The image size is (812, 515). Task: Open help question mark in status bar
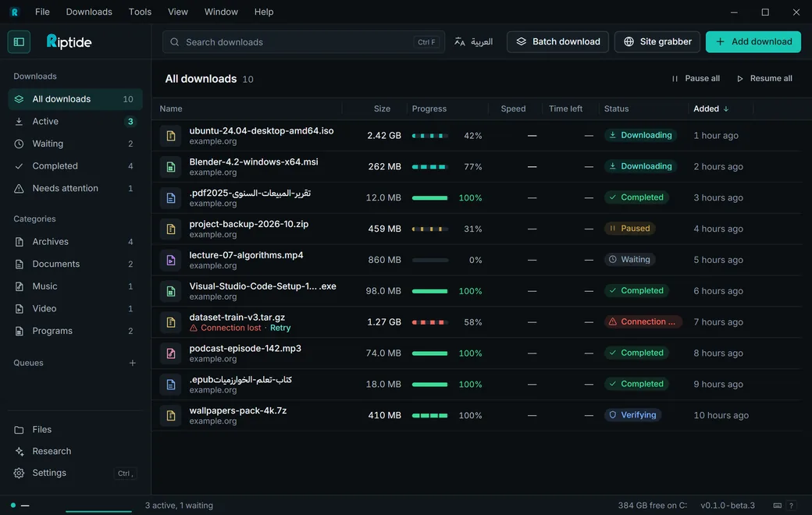tap(791, 506)
